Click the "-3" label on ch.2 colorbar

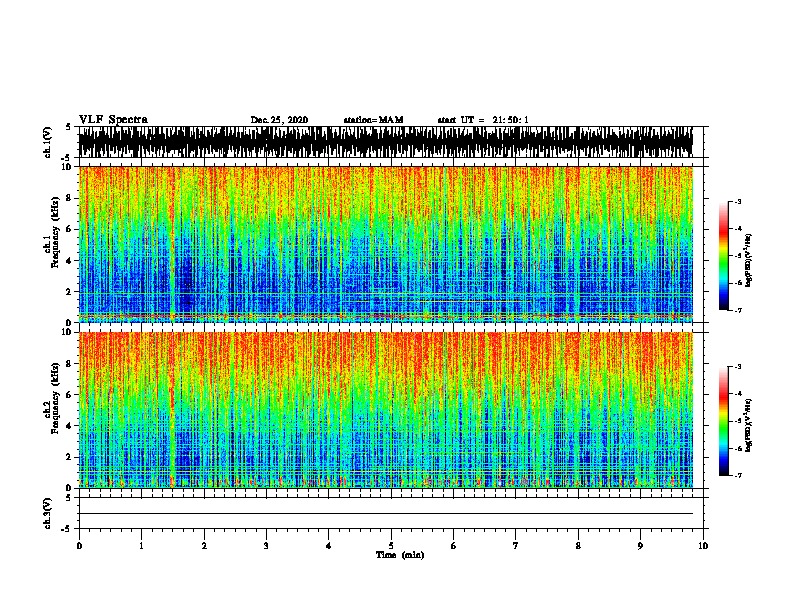click(x=738, y=367)
